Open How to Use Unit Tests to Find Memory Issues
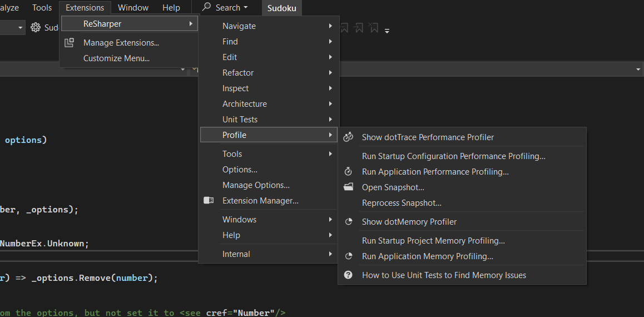644x317 pixels. pyautogui.click(x=462, y=275)
